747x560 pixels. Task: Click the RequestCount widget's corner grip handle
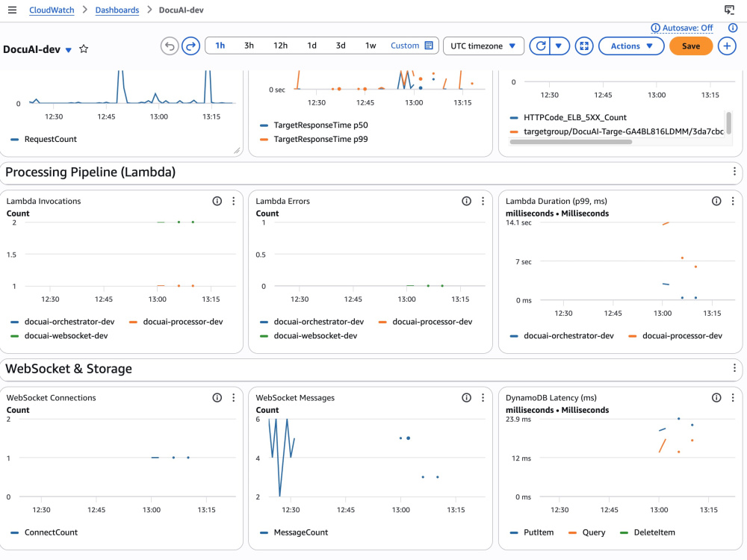point(237,151)
